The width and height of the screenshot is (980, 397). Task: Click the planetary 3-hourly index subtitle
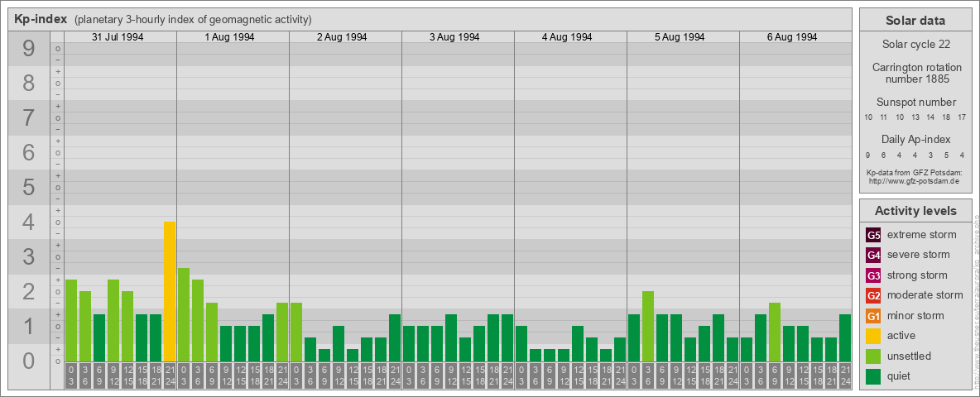193,20
